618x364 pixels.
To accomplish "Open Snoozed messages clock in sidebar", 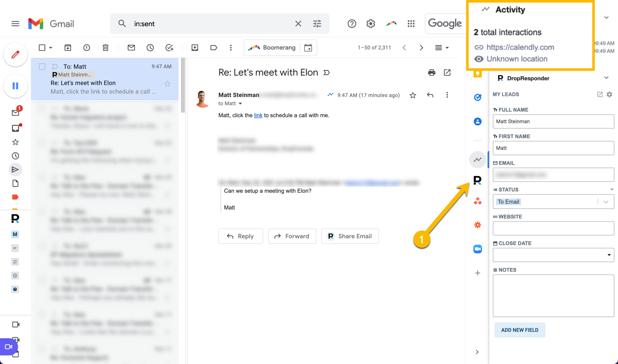I will coord(15,156).
